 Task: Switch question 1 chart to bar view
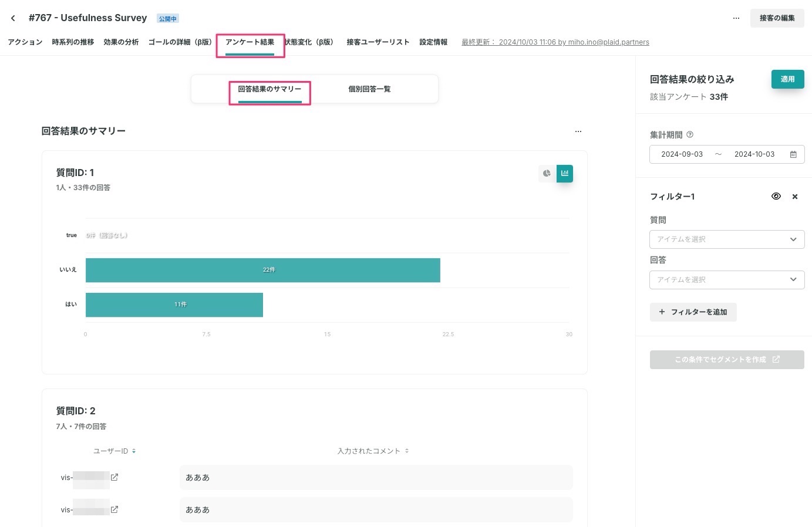pos(565,173)
